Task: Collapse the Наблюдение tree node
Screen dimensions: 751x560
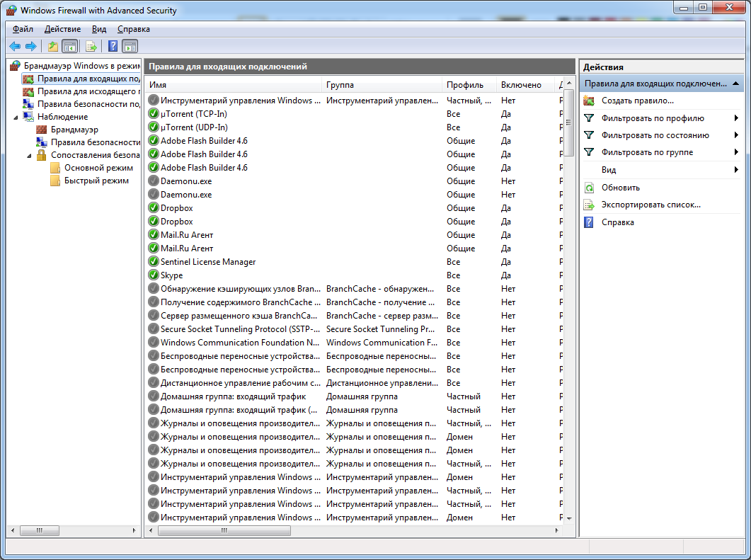Action: (x=16, y=117)
